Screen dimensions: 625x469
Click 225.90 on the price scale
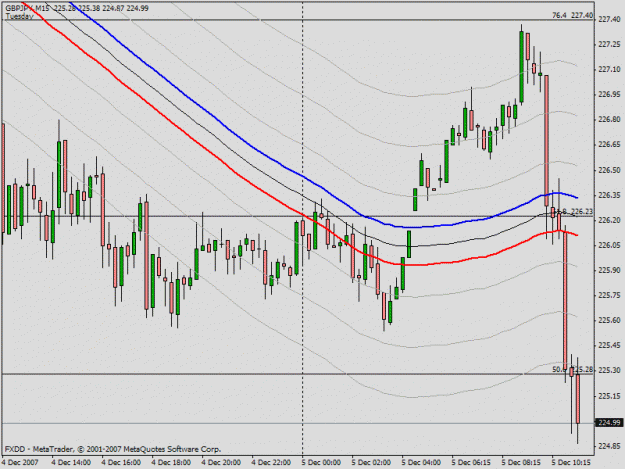point(609,270)
